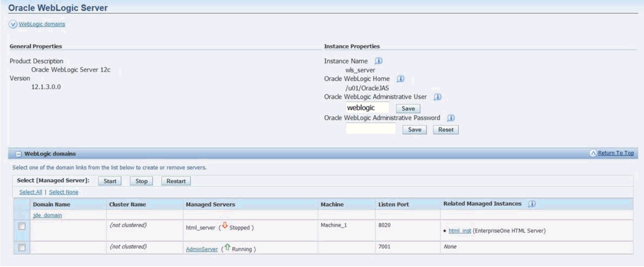Save the WebLogic Administrative Password
Image resolution: width=644 pixels, height=267 pixels.
pyautogui.click(x=414, y=129)
